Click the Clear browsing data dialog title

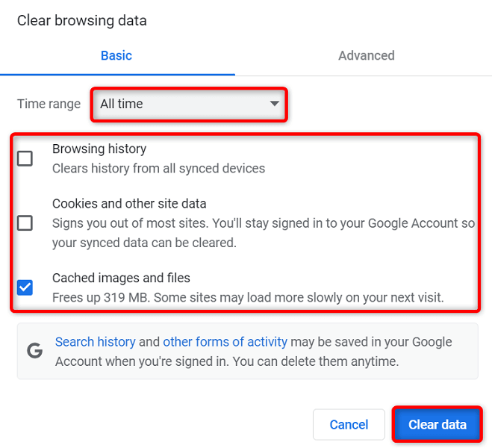tap(82, 20)
